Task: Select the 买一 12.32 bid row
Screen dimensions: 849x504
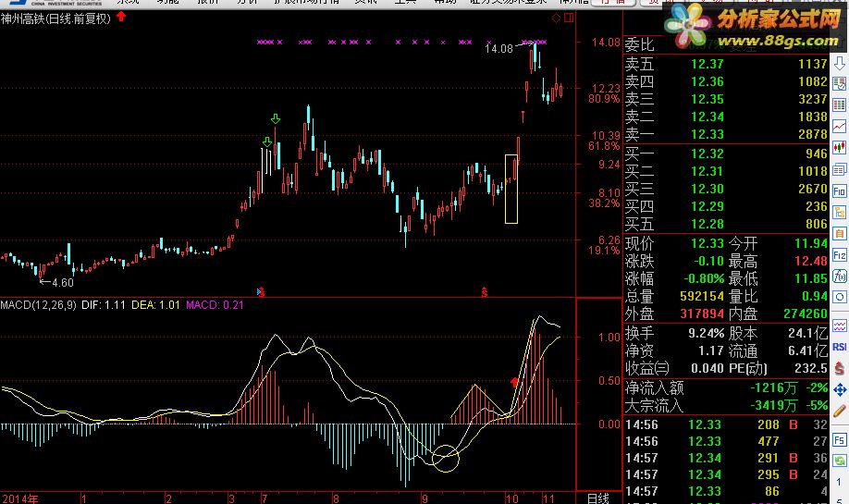Action: (x=726, y=154)
